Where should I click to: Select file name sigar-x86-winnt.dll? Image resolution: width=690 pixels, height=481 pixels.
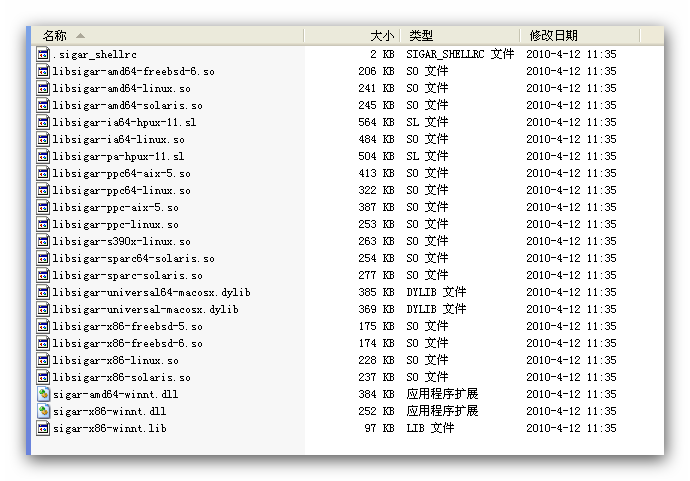[109, 411]
